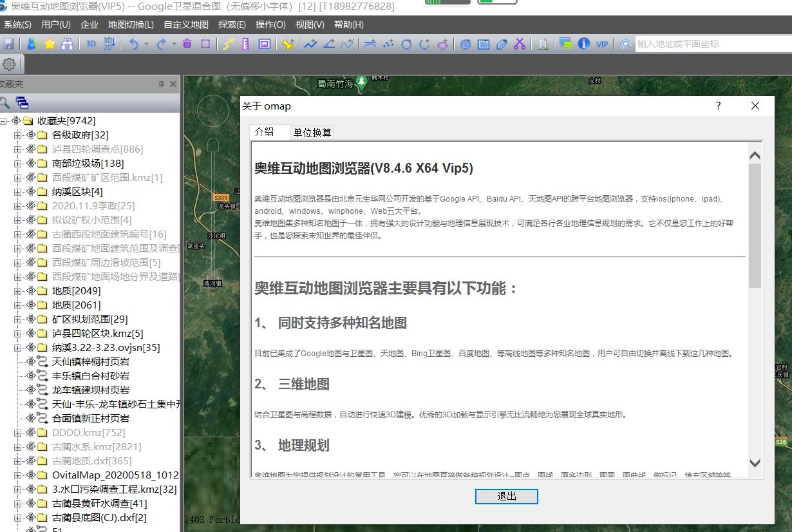Click the yellow star favorites toolbar icon
The image size is (792, 532).
tap(50, 44)
